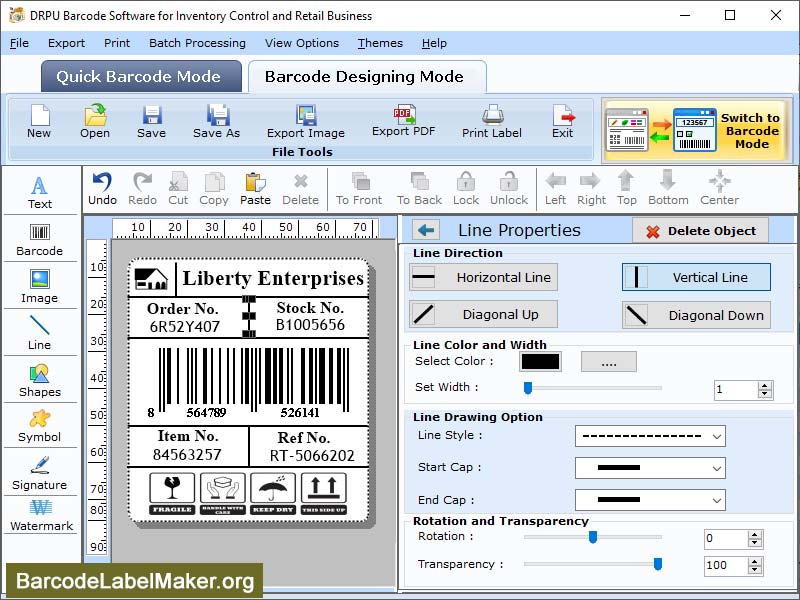Select Diagonal Down direction

[x=696, y=315]
